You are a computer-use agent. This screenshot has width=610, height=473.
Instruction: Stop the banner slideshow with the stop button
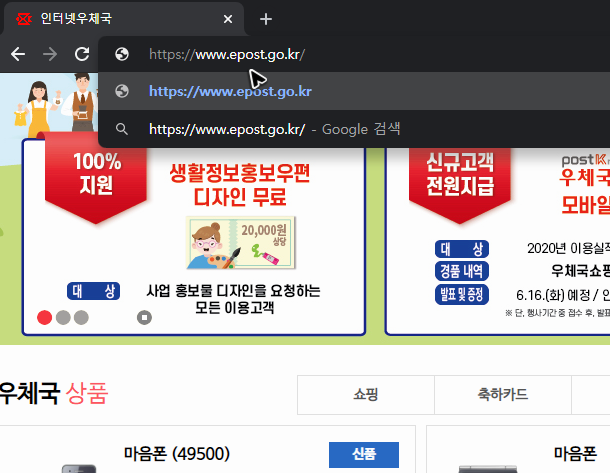pos(144,317)
